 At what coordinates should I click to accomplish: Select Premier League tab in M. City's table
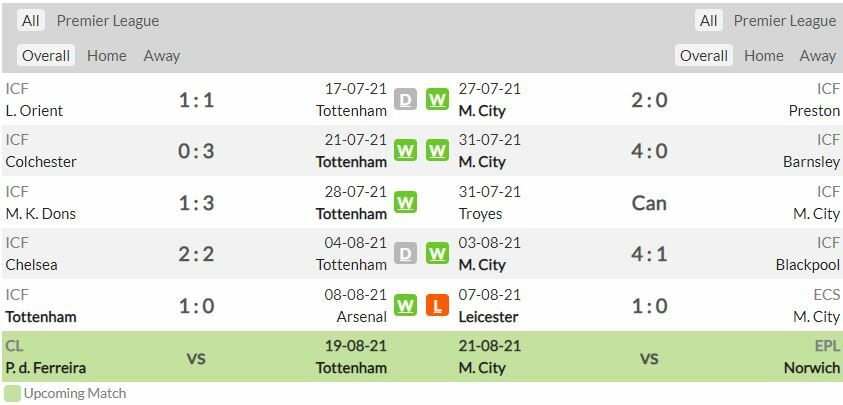tap(784, 21)
